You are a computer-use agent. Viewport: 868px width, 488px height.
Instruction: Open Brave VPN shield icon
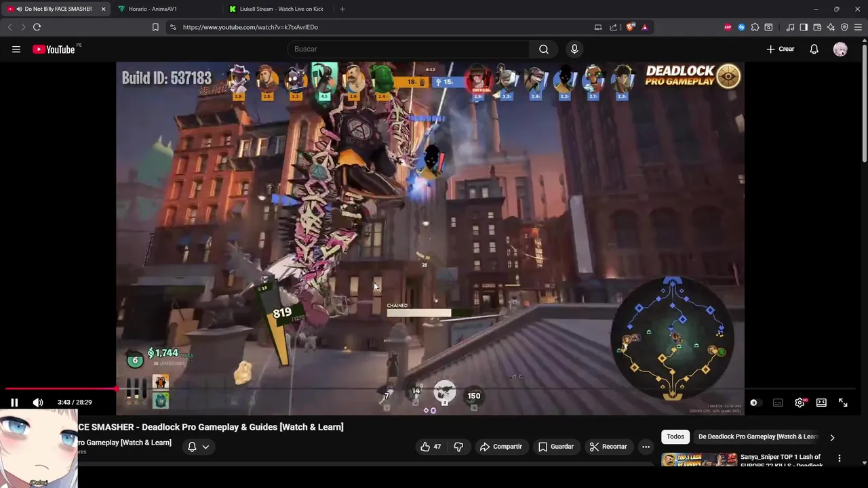(844, 27)
